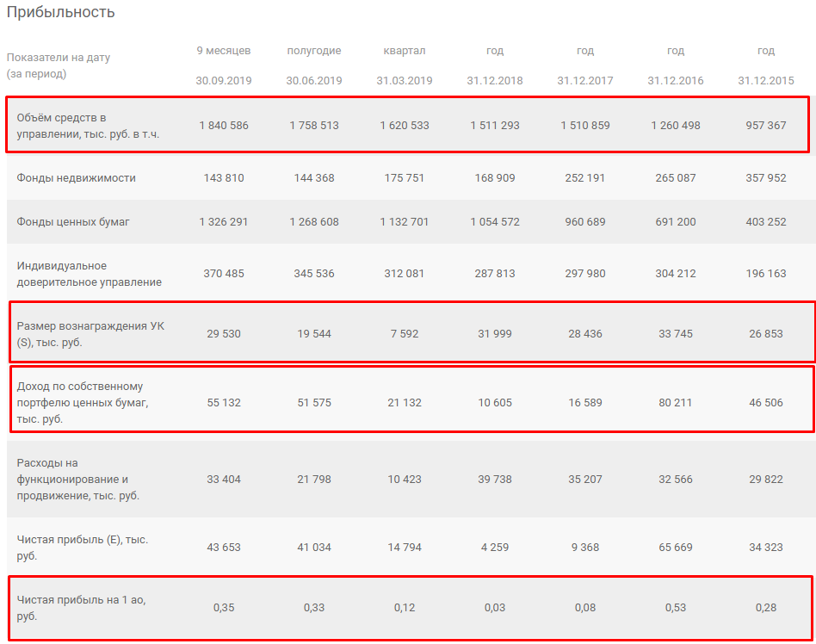Click value 1 840 586 in assets row
Image resolution: width=816 pixels, height=644 pixels.
pyautogui.click(x=224, y=126)
